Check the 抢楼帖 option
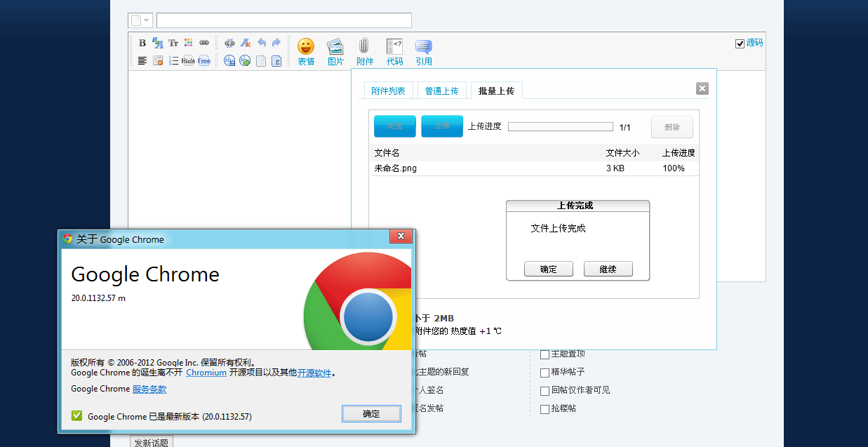Image resolution: width=868 pixels, height=447 pixels. point(545,409)
